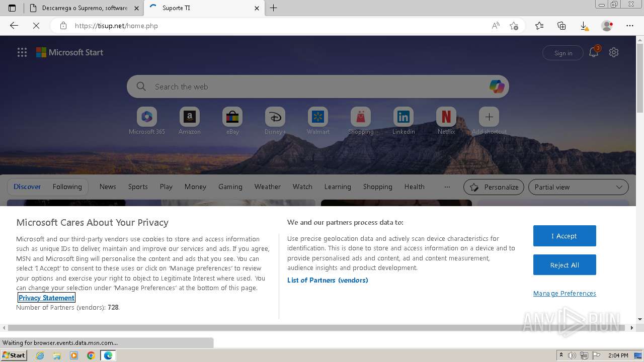Open the eBay shortcut
Image resolution: width=644 pixels, height=362 pixels.
point(232,117)
